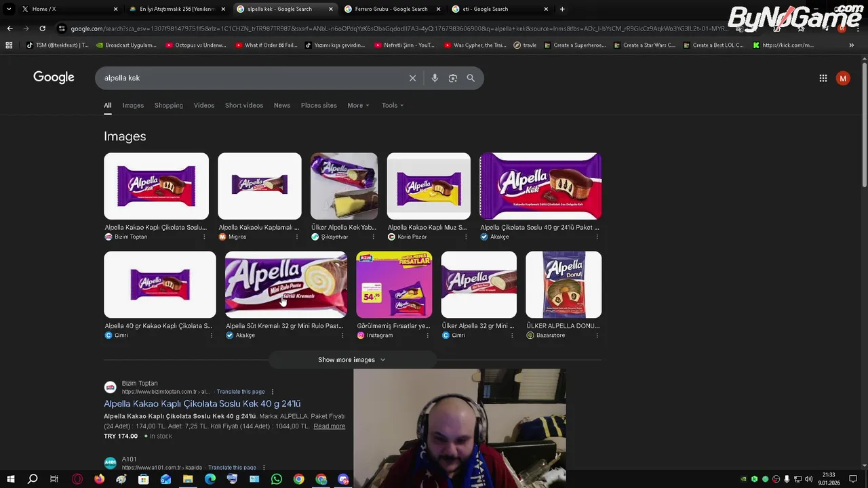Open the Alpella Kakao Kaplı Çikolata Soslu Kek link

(x=202, y=403)
